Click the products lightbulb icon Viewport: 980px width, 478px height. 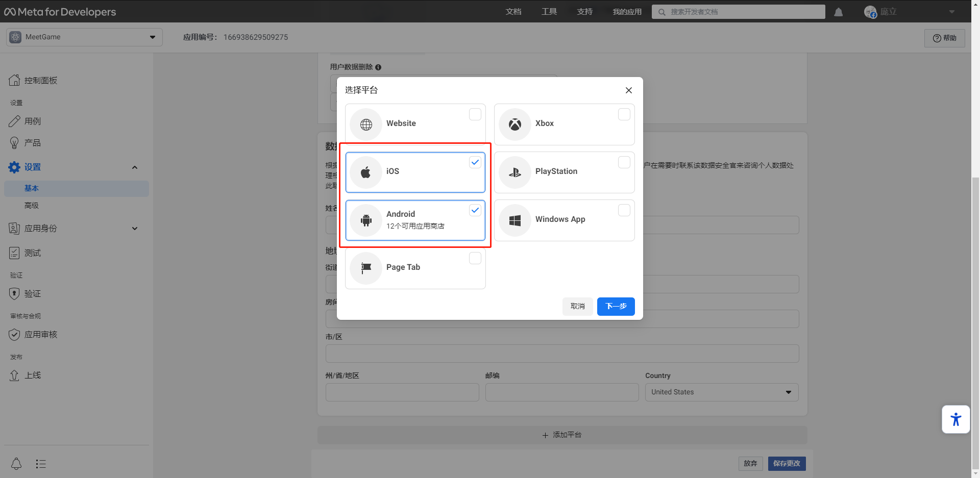click(x=14, y=142)
